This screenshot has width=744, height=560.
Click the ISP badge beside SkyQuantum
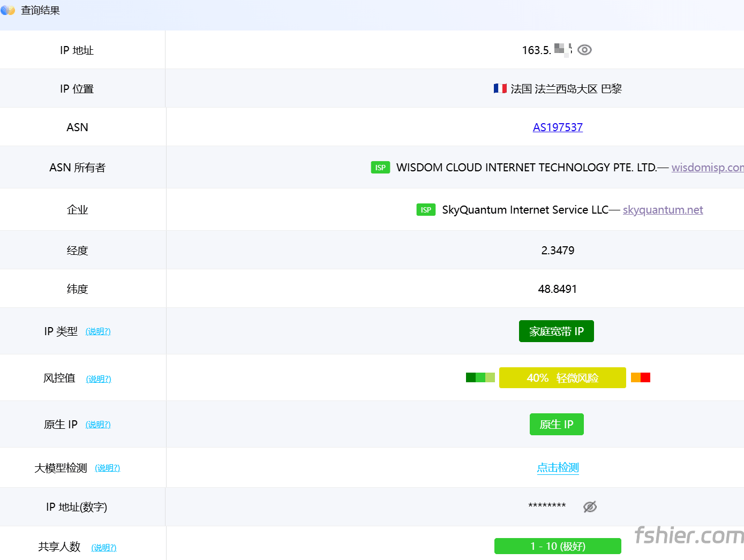(426, 210)
